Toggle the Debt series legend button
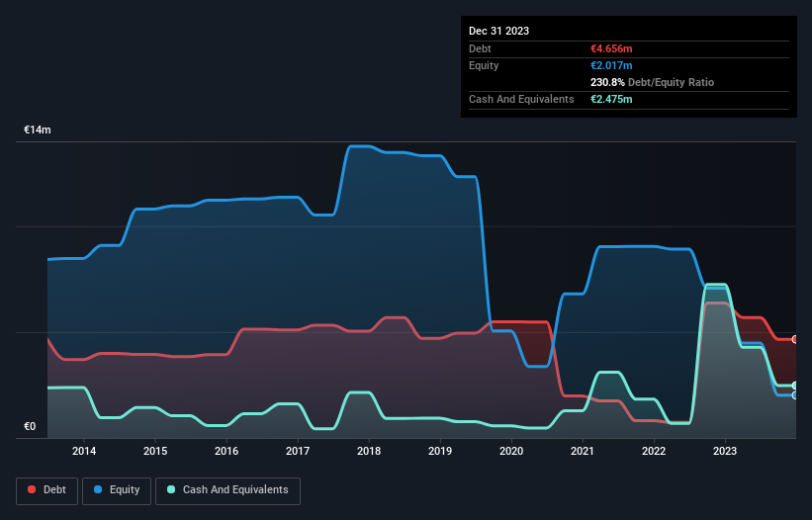Image resolution: width=812 pixels, height=520 pixels. (47, 490)
